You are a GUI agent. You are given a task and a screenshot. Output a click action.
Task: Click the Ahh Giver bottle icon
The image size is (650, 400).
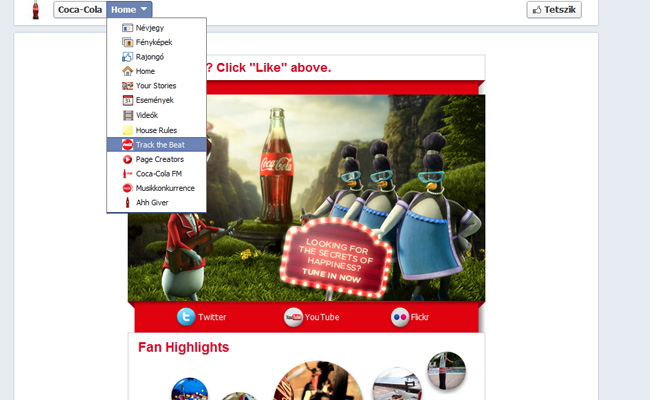(x=127, y=203)
